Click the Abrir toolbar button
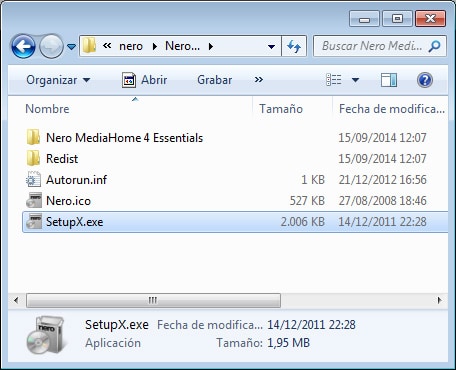Viewport: 456px width, 370px height. tap(144, 80)
